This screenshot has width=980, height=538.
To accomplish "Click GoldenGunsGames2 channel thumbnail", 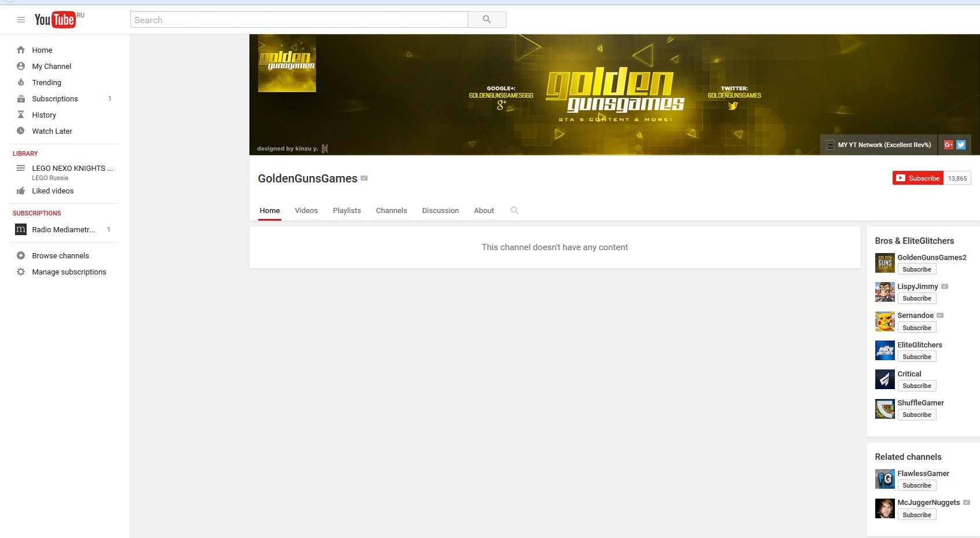I will 885,263.
